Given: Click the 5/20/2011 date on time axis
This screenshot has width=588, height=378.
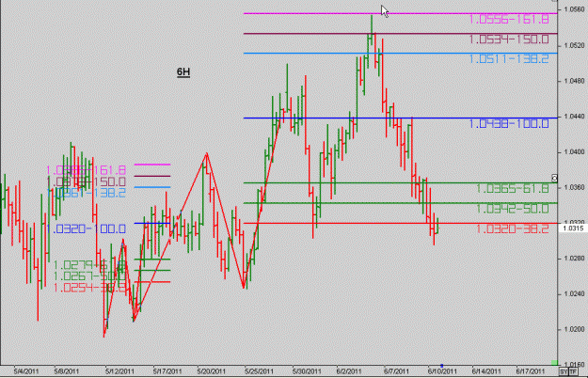Looking at the screenshot, I should coord(212,371).
